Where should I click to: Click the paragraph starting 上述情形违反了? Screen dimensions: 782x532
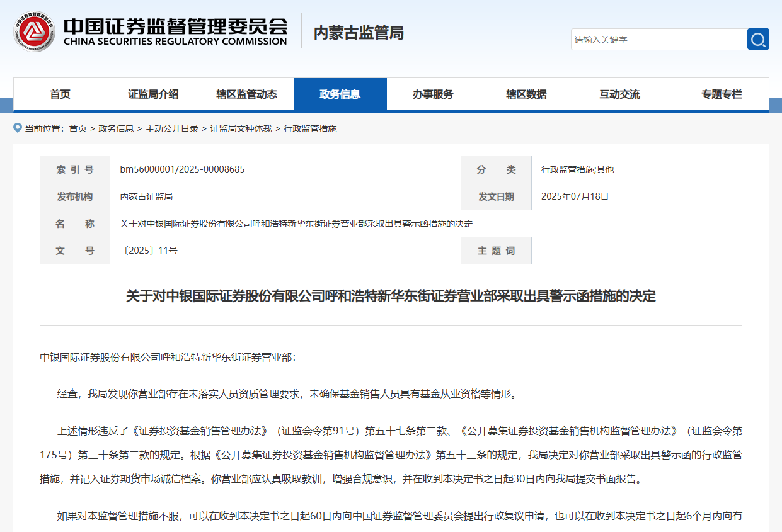pyautogui.click(x=391, y=455)
